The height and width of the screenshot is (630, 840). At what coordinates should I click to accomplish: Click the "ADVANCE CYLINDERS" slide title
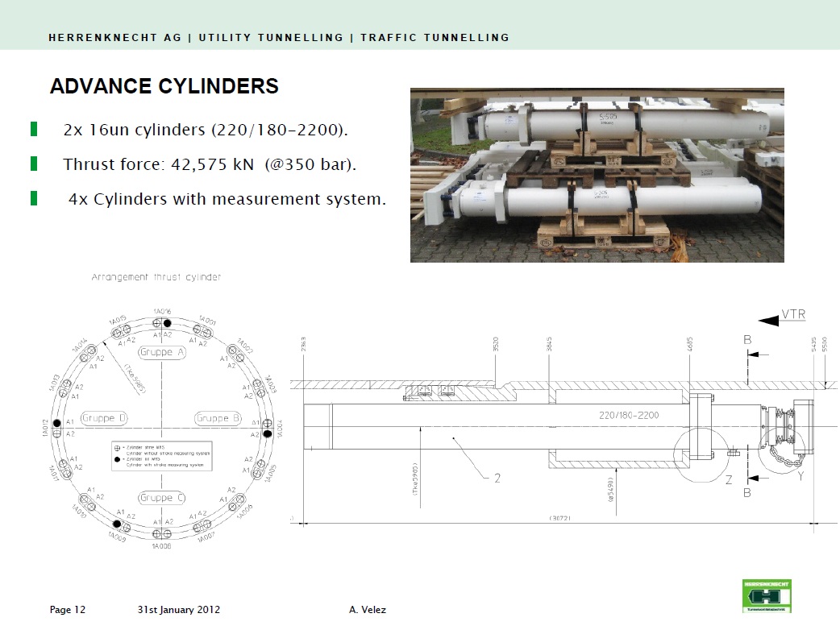click(164, 86)
